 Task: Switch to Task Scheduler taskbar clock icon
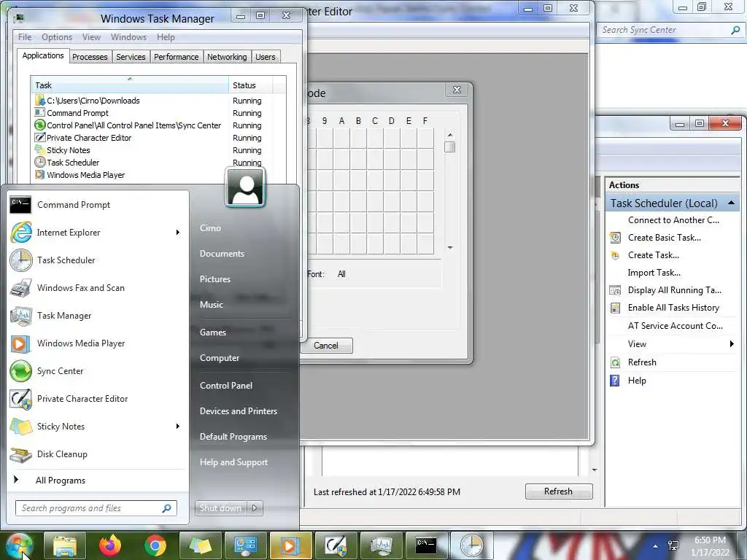[471, 545]
